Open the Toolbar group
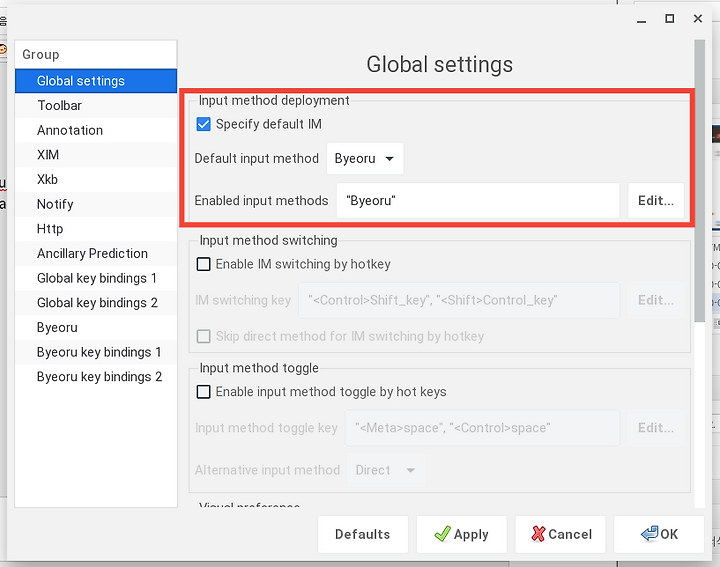 click(x=96, y=106)
